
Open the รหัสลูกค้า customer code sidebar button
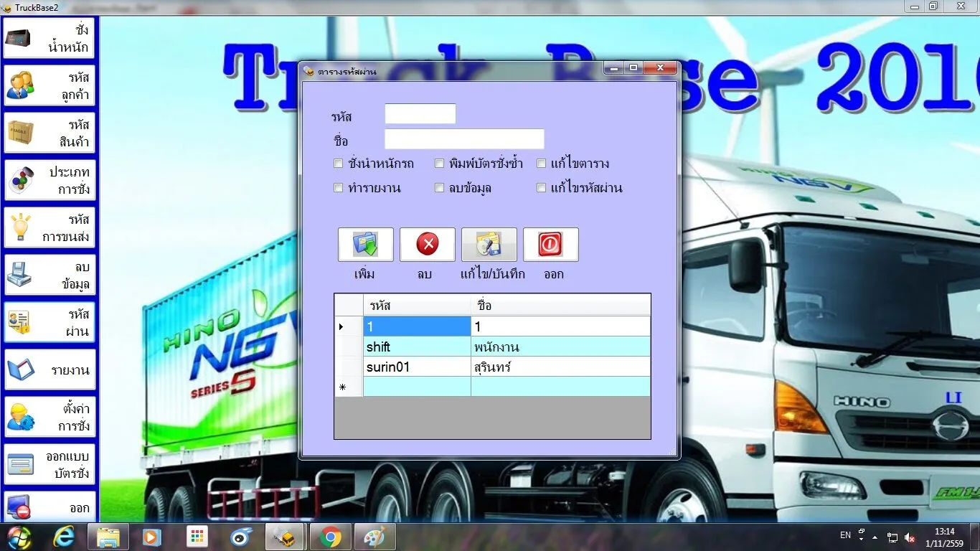tap(49, 86)
